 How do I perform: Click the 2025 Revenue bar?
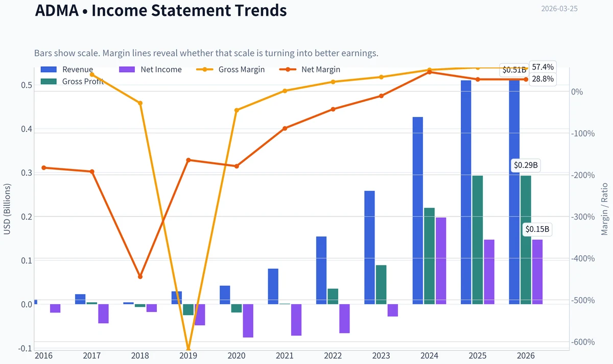coord(466,192)
